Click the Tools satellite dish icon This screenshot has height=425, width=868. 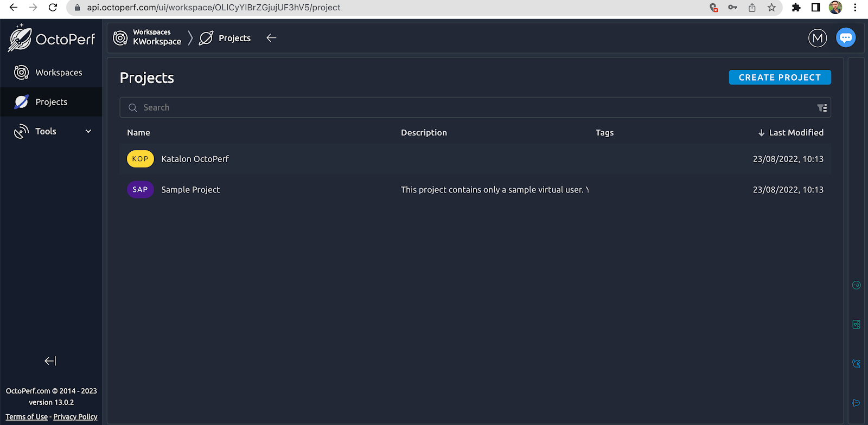point(21,131)
